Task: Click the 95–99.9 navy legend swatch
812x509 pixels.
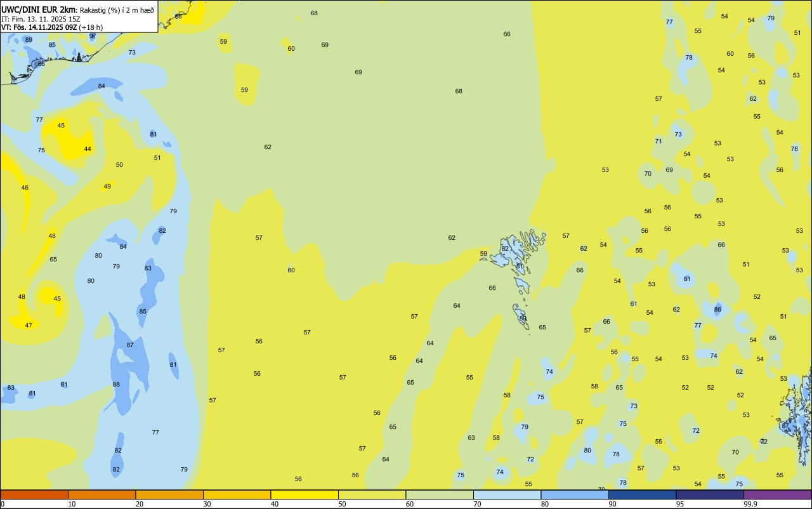Action: [710, 494]
